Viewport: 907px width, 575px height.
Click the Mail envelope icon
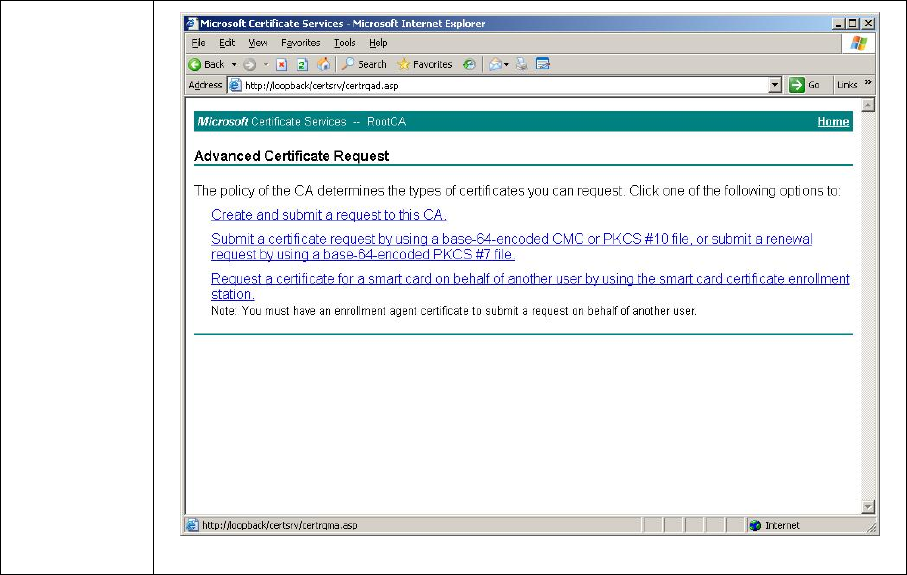pos(495,64)
